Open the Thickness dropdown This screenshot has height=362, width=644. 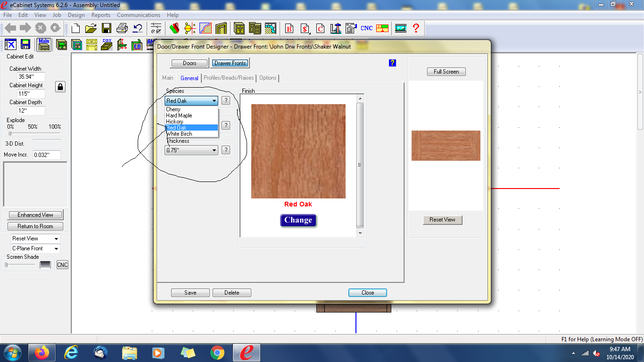coord(191,150)
